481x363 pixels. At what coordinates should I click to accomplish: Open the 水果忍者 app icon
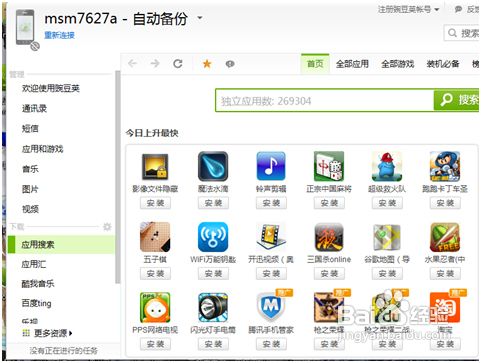coord(445,237)
